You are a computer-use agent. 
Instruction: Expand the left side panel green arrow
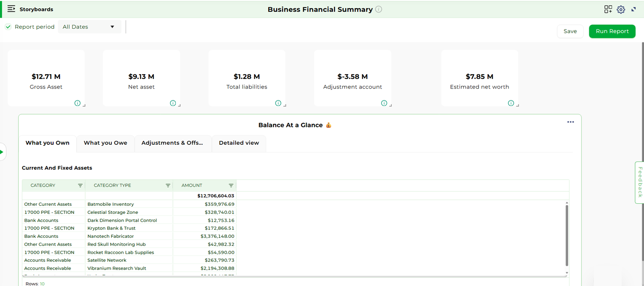pyautogui.click(x=2, y=152)
